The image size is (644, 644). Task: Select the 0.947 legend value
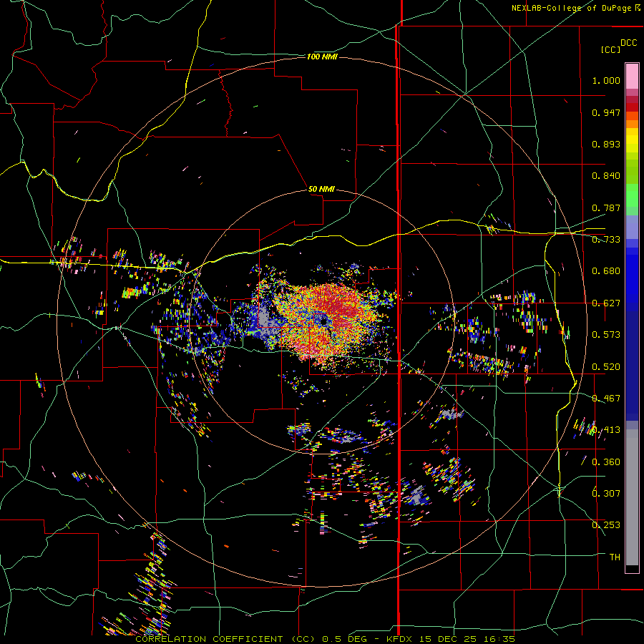[x=606, y=112]
